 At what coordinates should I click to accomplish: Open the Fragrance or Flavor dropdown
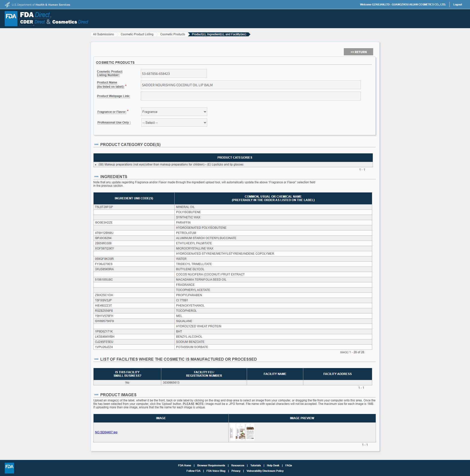click(x=174, y=112)
